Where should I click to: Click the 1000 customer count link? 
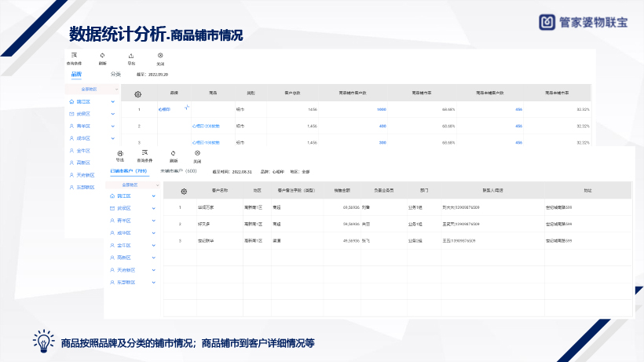pos(381,109)
